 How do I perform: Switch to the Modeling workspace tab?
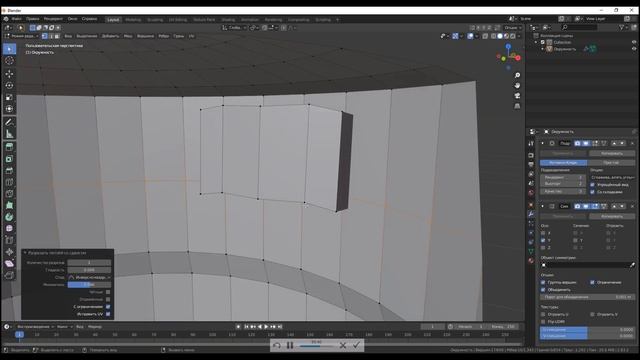(133, 20)
